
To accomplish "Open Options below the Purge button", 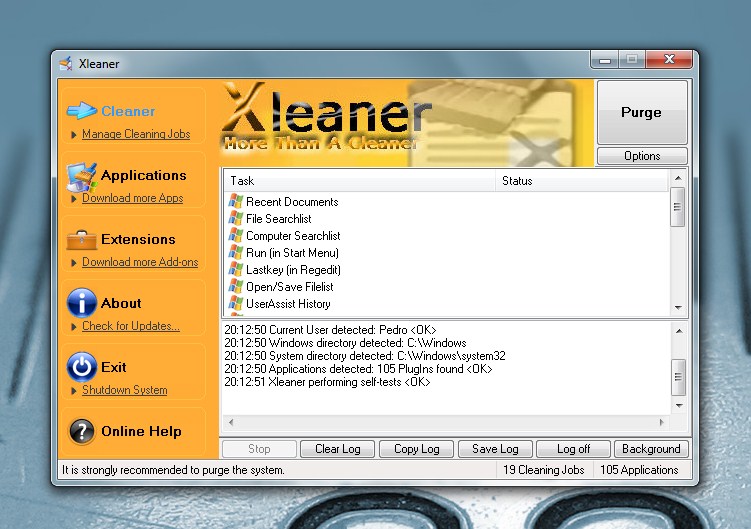I will coord(642,156).
